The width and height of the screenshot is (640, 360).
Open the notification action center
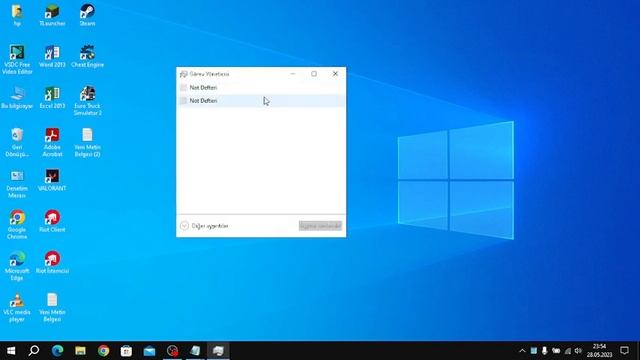624,351
